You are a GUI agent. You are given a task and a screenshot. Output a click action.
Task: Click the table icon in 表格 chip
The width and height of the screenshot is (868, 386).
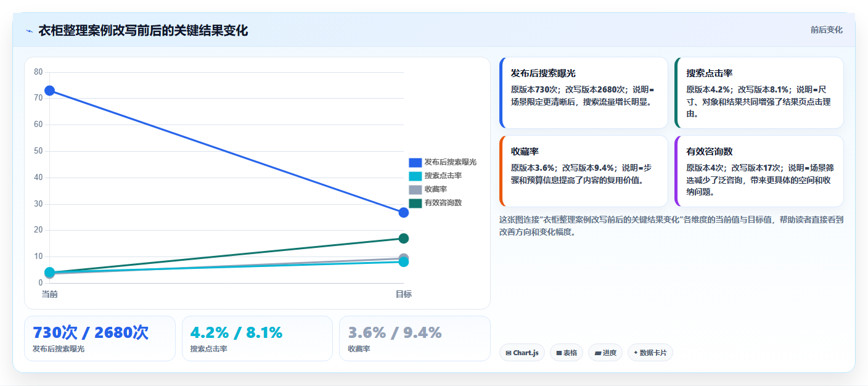tap(559, 353)
